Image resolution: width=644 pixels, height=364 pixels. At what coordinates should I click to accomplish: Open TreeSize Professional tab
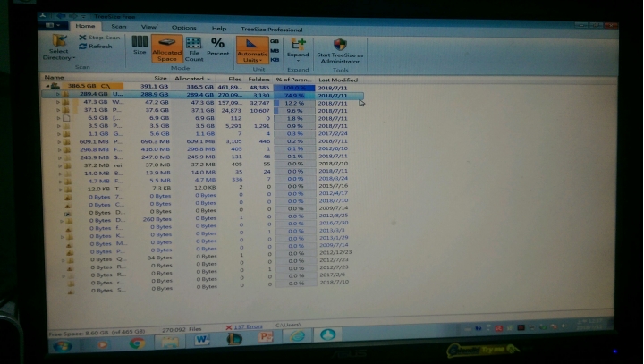click(x=272, y=30)
